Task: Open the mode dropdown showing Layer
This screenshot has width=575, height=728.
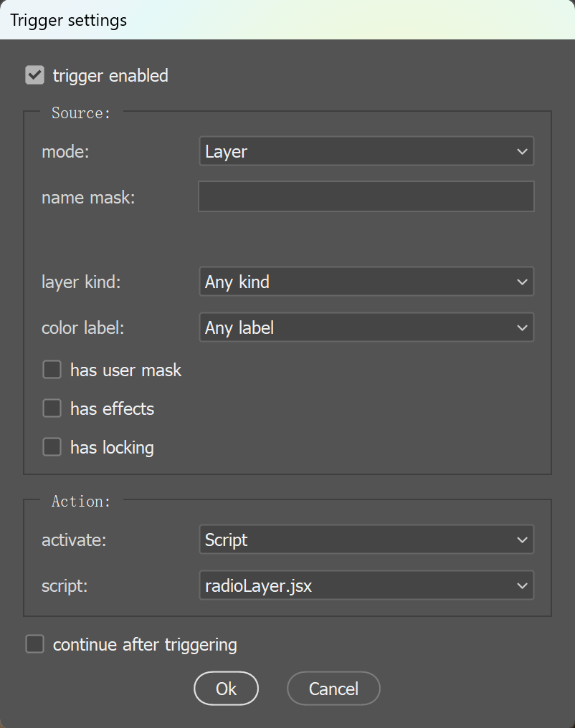Action: pos(366,151)
